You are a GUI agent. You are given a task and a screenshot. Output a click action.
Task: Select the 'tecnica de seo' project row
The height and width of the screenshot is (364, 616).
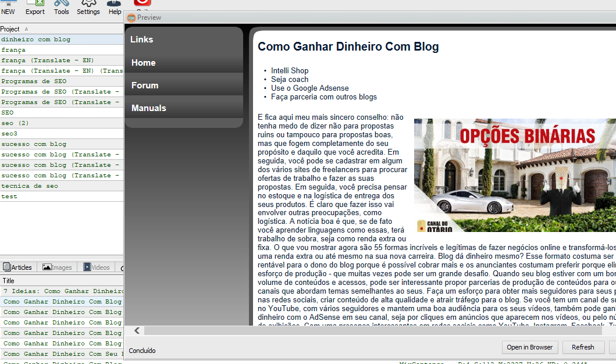point(62,185)
